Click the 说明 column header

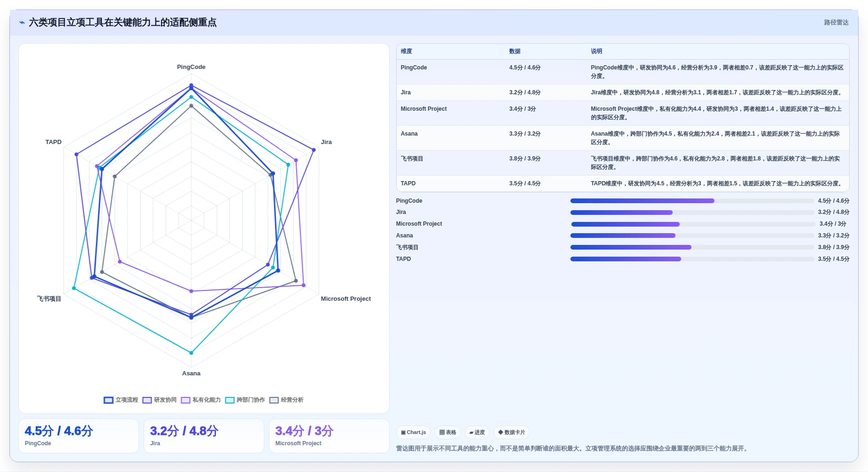click(597, 51)
